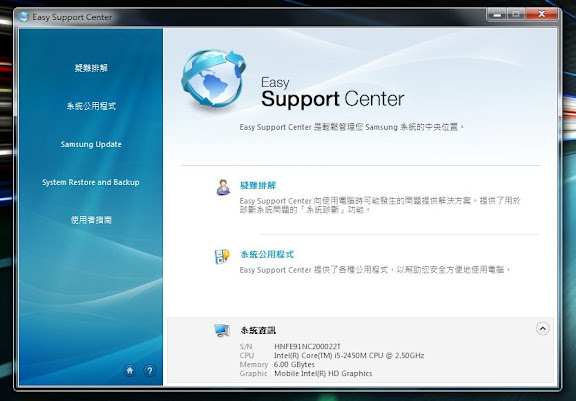
Task: Maximize the Easy Support Center window
Action: 516,15
